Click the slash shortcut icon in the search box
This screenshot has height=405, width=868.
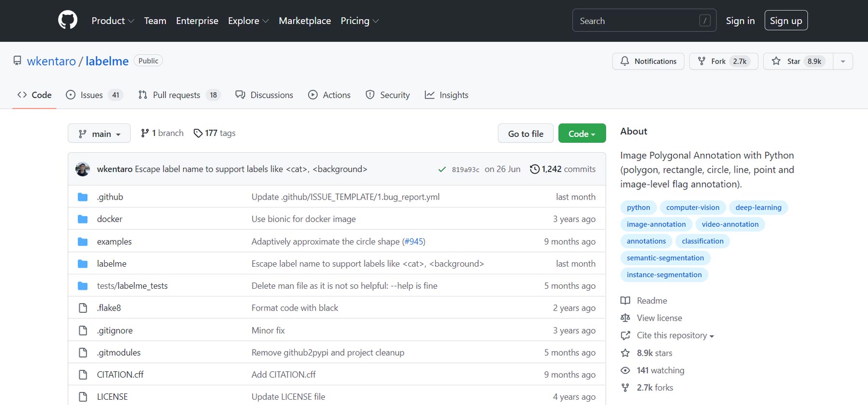[x=705, y=21]
